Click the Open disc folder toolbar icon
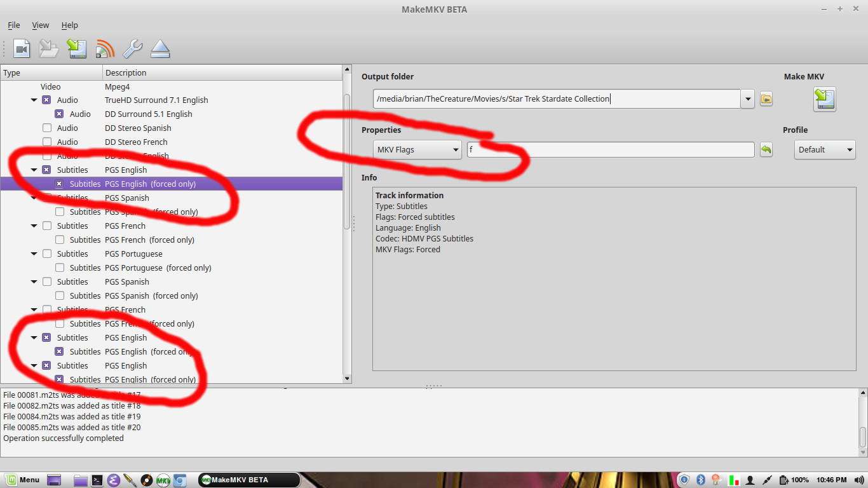The height and width of the screenshot is (488, 868). (49, 49)
